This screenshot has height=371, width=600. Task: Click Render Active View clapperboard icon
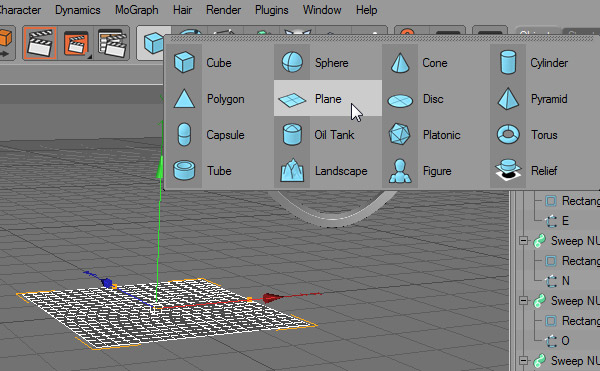click(x=40, y=43)
